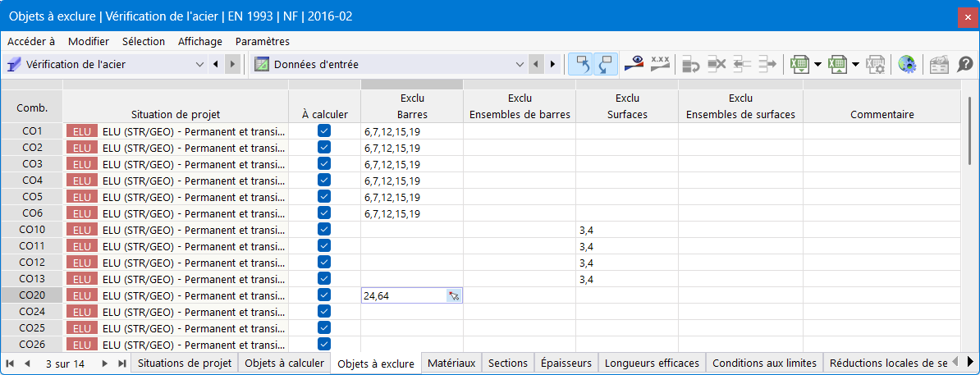980x375 pixels.
Task: Switch to Sections tab
Action: pos(508,364)
